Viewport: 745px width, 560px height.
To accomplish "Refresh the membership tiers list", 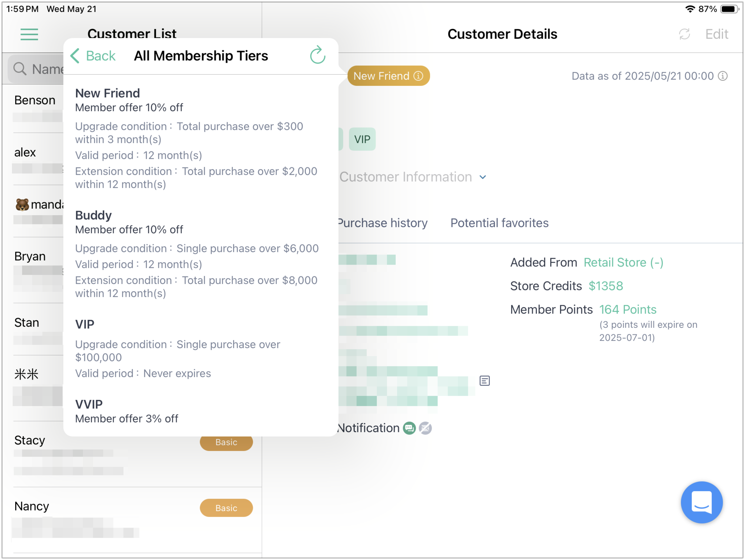I will 317,55.
